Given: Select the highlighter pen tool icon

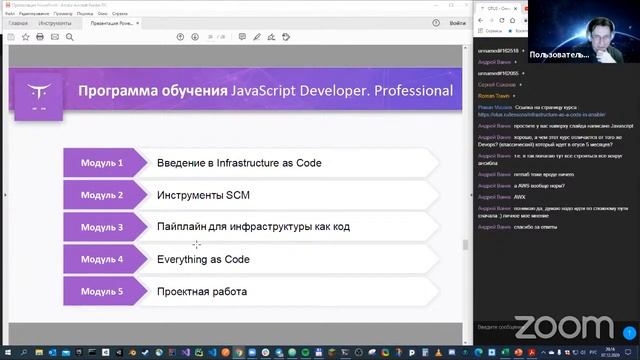Looking at the screenshot, I should point(257,37).
